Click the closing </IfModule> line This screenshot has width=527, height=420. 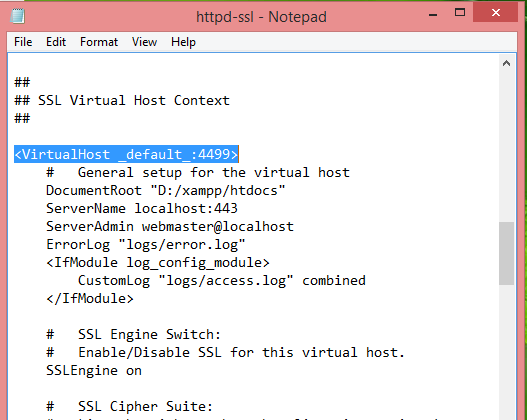point(90,298)
